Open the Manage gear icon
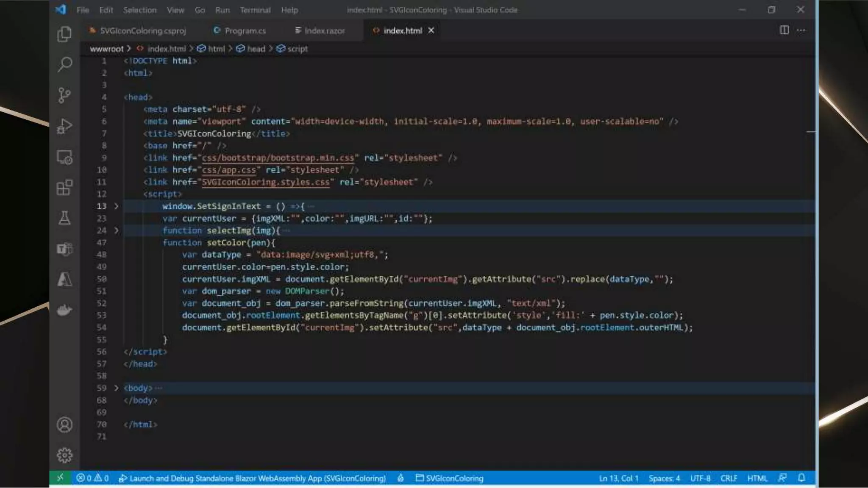868x488 pixels. [x=64, y=455]
